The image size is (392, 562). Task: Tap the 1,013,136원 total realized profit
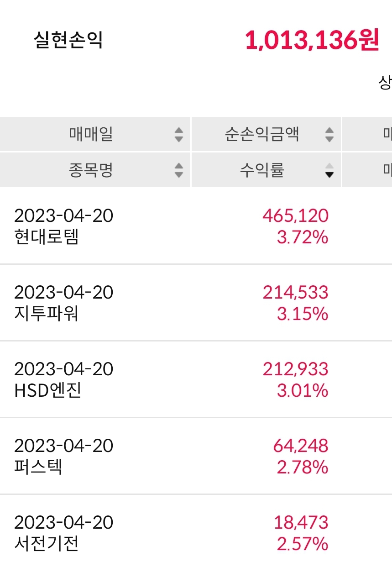[x=312, y=41]
